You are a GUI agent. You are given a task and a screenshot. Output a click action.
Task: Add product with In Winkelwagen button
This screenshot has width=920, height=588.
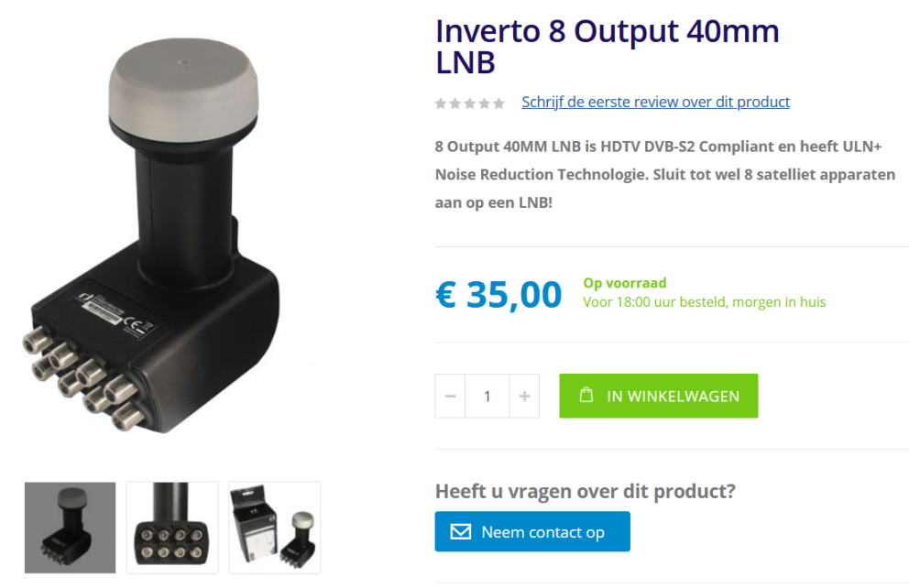click(658, 396)
